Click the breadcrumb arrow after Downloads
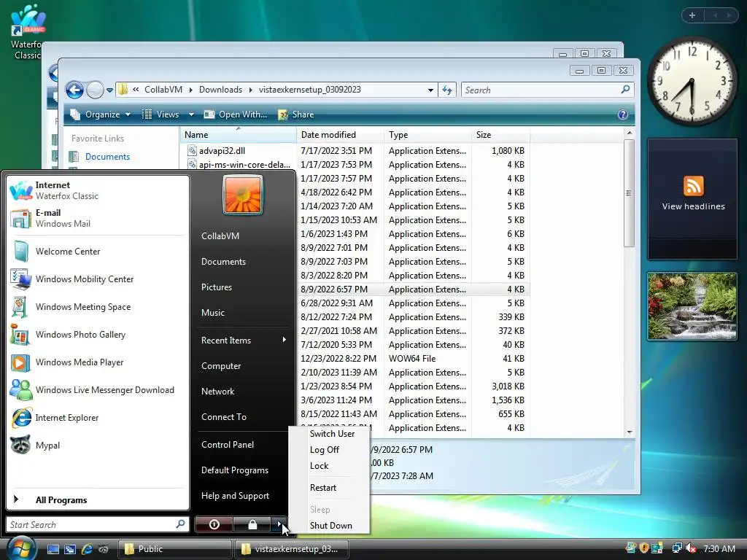Image resolution: width=747 pixels, height=560 pixels. pos(251,90)
